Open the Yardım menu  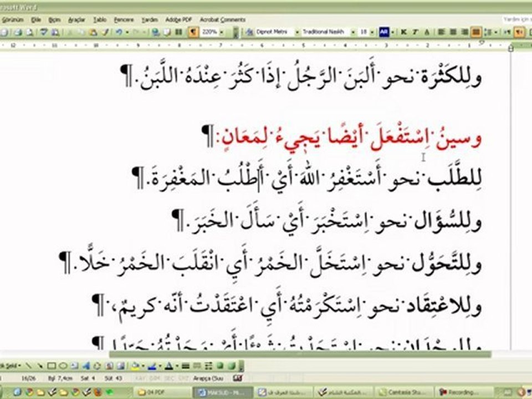[150, 20]
